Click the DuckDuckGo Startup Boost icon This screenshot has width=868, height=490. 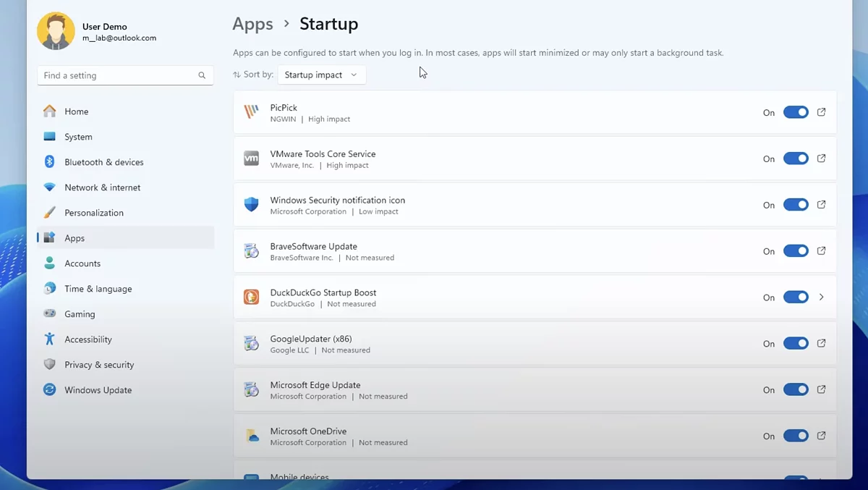click(251, 297)
